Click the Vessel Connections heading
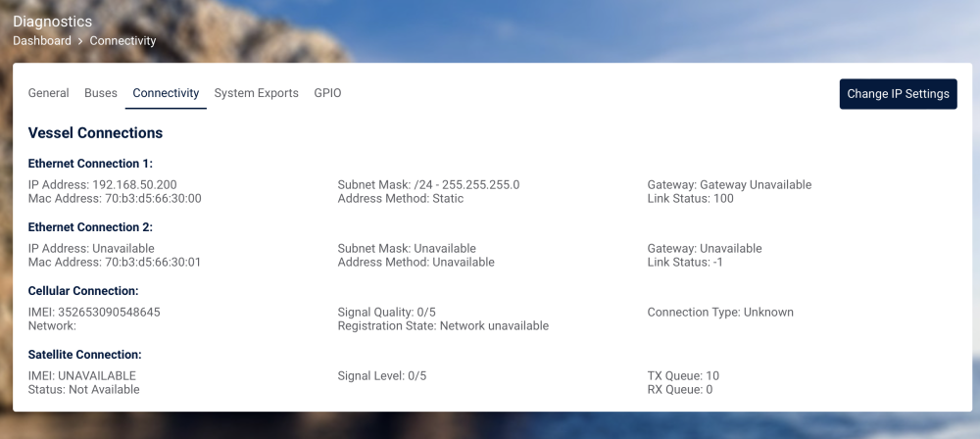This screenshot has width=980, height=439. coord(95,132)
